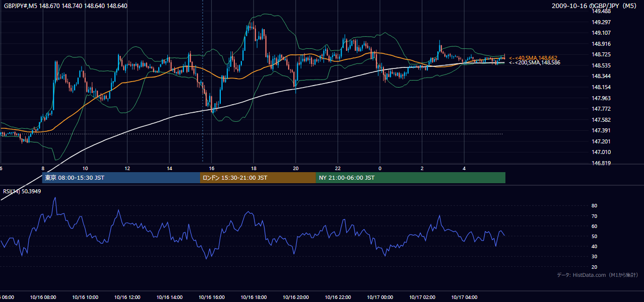644x302 pixels.
Task: Click RSI axis level 40
Action: click(x=595, y=247)
